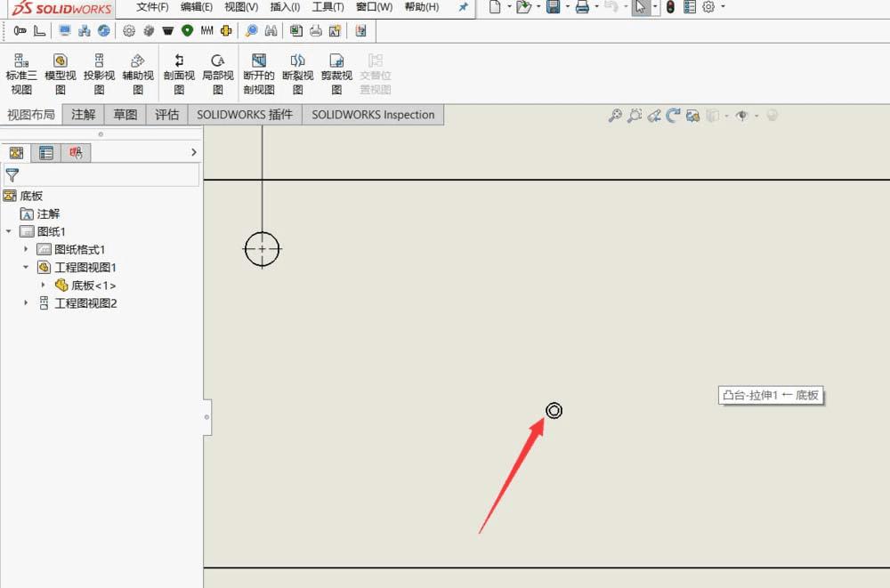890x588 pixels.
Task: Switch to the 注解 ribbon tab
Action: tap(83, 115)
